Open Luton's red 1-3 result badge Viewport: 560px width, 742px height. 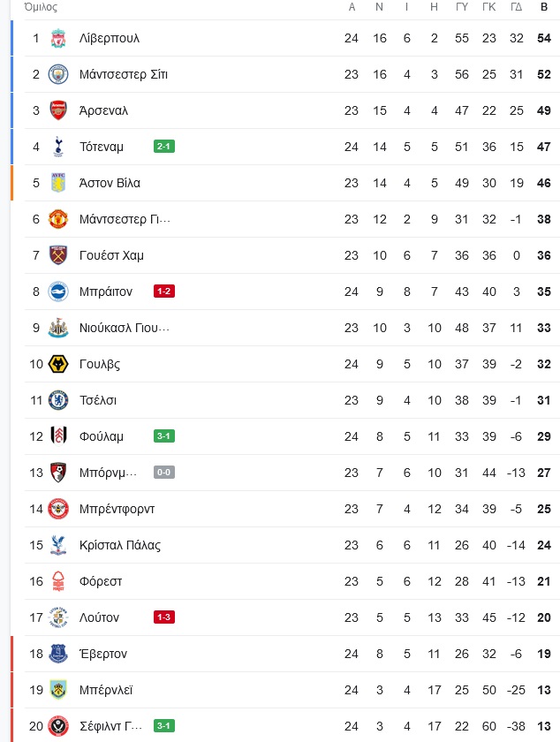point(164,617)
